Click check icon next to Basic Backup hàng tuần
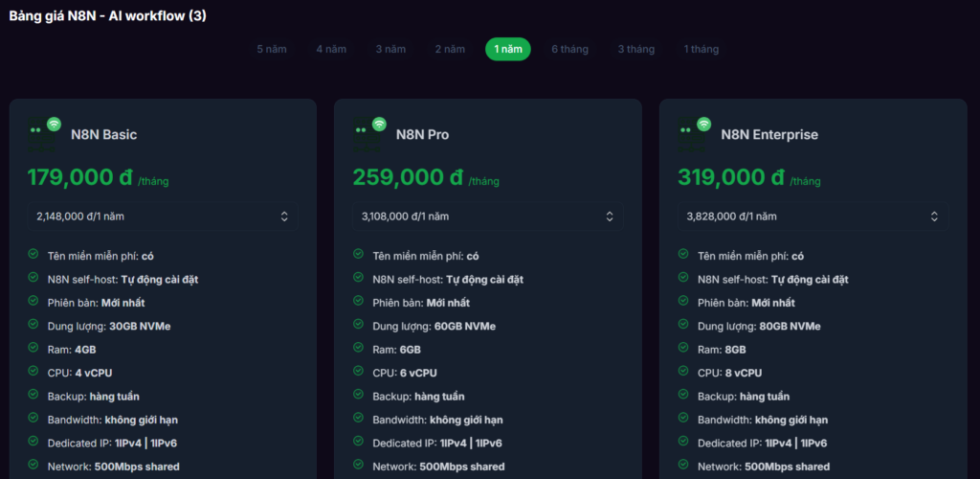Viewport: 980px width, 479px height. [33, 395]
